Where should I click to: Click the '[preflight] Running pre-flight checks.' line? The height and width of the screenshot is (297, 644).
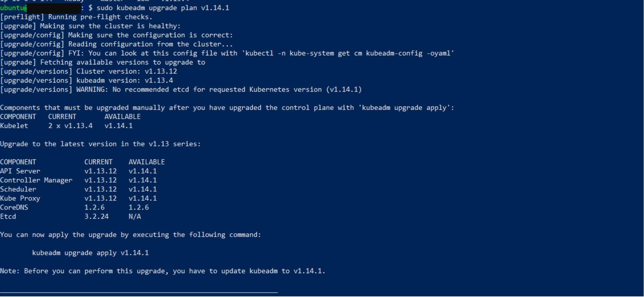coord(76,17)
